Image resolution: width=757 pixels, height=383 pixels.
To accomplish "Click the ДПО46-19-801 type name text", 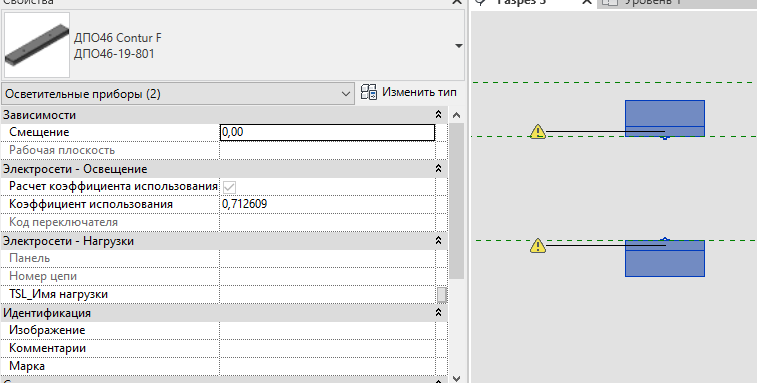I will (x=114, y=54).
